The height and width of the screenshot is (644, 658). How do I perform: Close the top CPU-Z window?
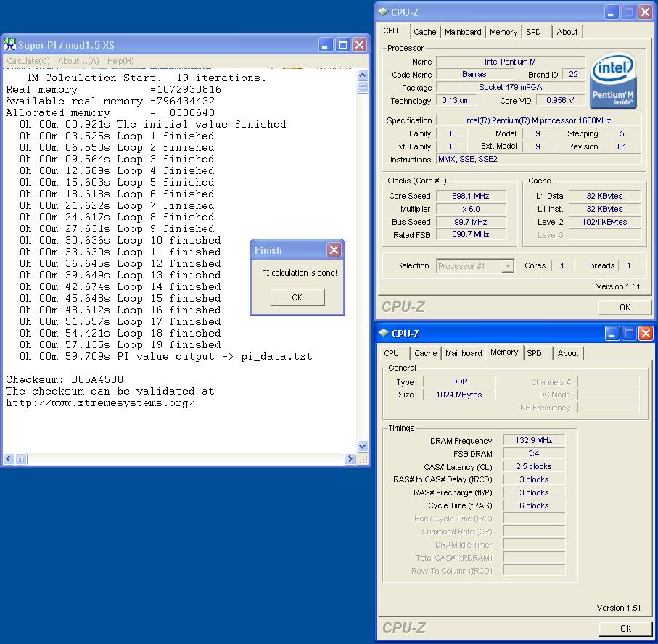point(645,12)
